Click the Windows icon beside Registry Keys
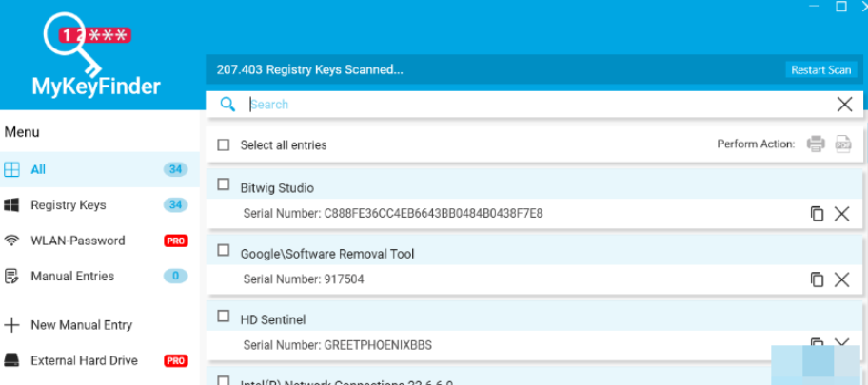Screen dimensions: 868x385 tap(11, 204)
